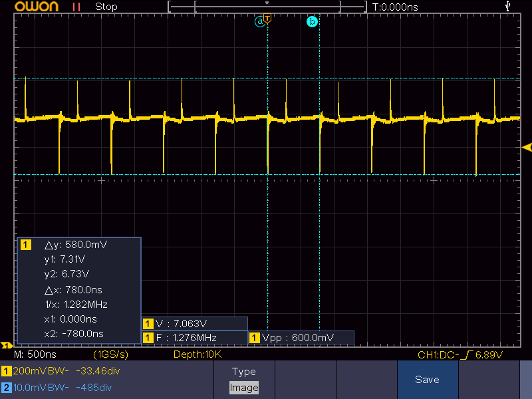Click the channel 1 ground reference marker
The image size is (532, 399).
point(6,346)
